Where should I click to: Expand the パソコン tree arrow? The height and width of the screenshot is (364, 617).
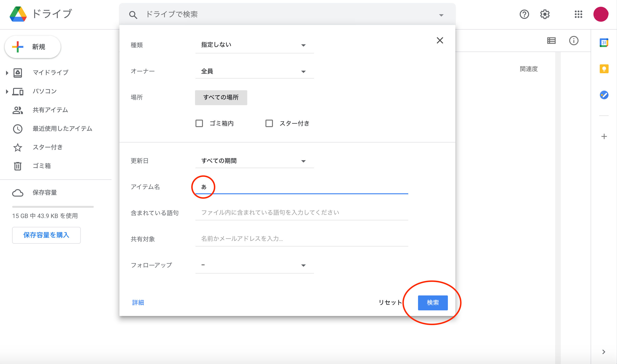click(7, 91)
